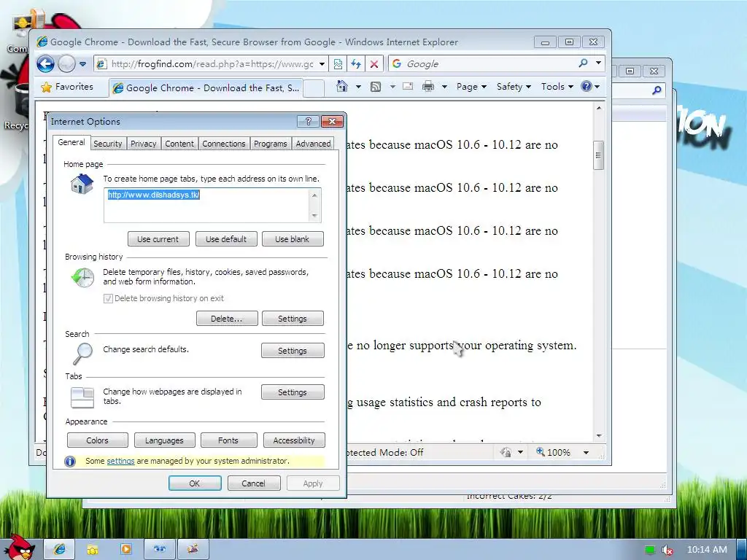Click the Fonts button

click(228, 440)
